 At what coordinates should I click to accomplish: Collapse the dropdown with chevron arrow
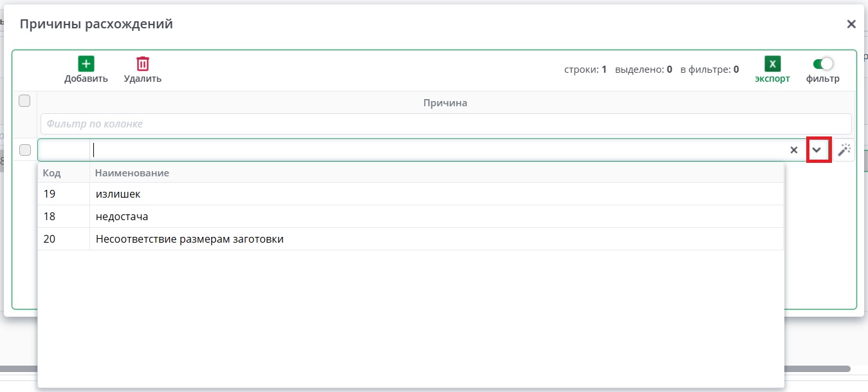(x=817, y=150)
